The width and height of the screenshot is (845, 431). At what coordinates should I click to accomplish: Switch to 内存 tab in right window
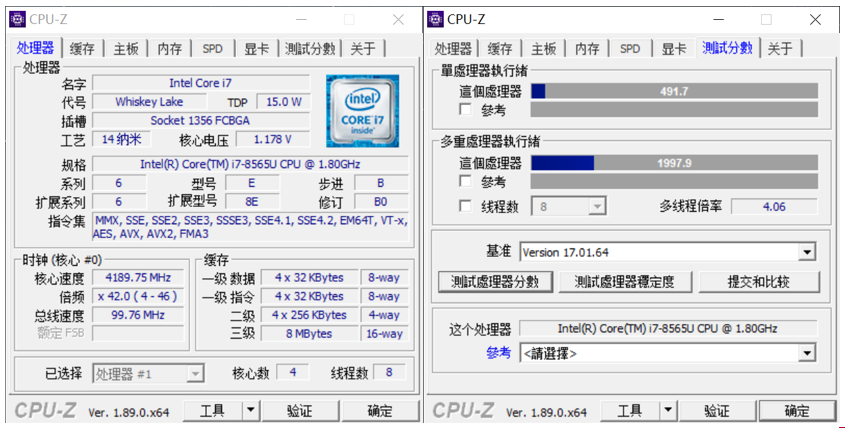(x=587, y=49)
